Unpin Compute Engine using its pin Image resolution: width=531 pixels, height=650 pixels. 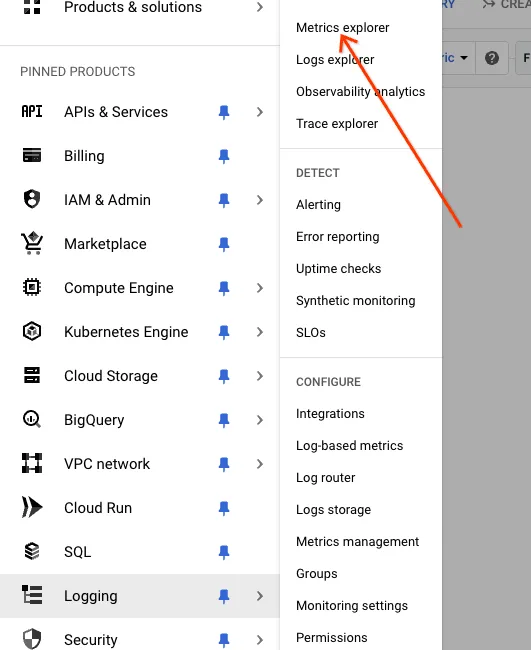point(224,288)
